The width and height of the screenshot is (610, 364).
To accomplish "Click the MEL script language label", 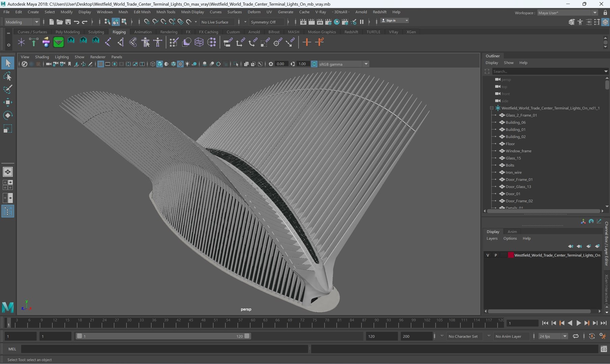I will 12,349.
